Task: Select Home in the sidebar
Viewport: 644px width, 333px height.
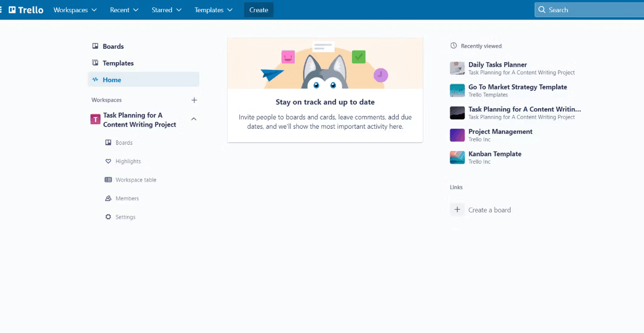Action: 144,80
